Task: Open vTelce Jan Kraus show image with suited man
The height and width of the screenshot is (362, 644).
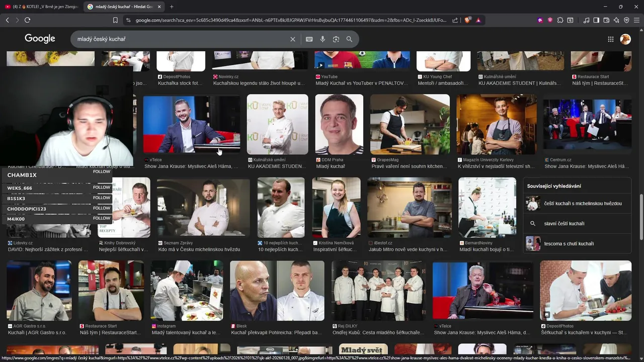Action: [192, 125]
